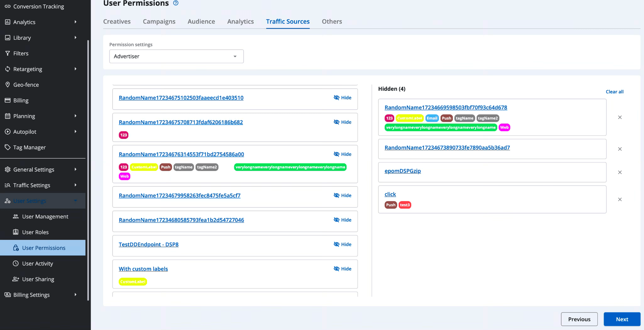The width and height of the screenshot is (644, 330).
Task: Remove hidden RandomName17234669598503fbf70f93c64d678 with X
Action: click(620, 117)
